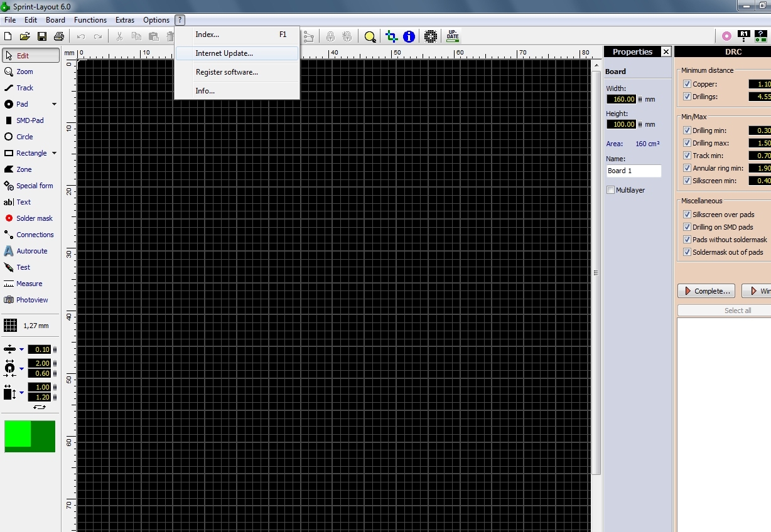The height and width of the screenshot is (532, 771).
Task: Click the light/dark green layer color swatch
Action: tap(30, 436)
